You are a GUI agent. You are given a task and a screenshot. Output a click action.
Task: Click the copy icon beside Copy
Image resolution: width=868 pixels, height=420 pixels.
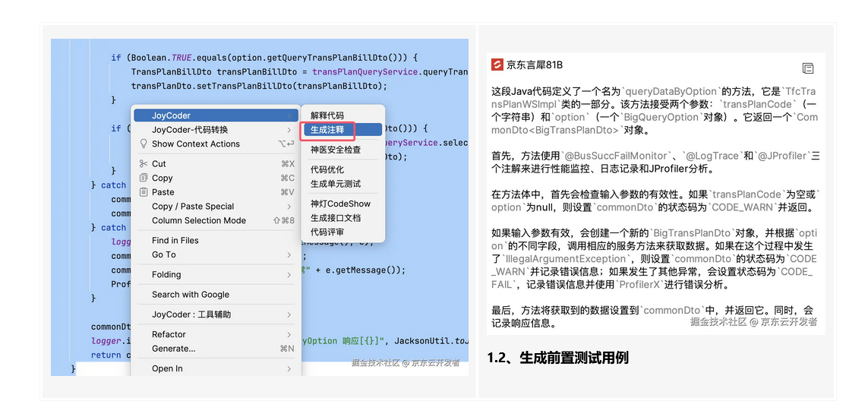coord(144,178)
